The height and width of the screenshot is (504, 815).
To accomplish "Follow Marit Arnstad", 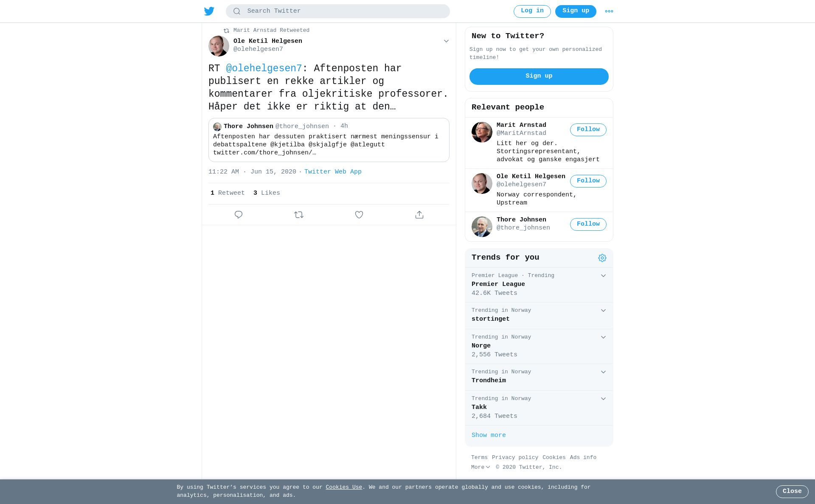I will tap(588, 130).
